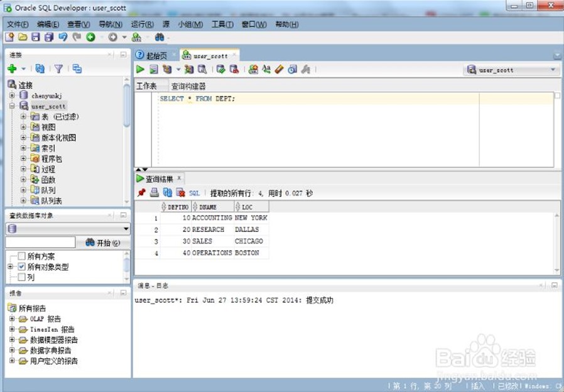The image size is (564, 392).
Task: Run the statement with the green play icon
Action: coord(140,69)
